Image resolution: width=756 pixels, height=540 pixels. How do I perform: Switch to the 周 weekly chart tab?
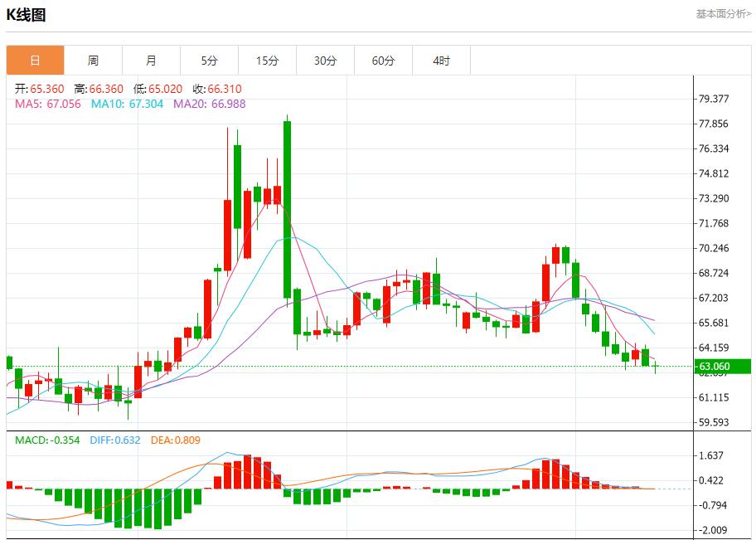point(94,60)
